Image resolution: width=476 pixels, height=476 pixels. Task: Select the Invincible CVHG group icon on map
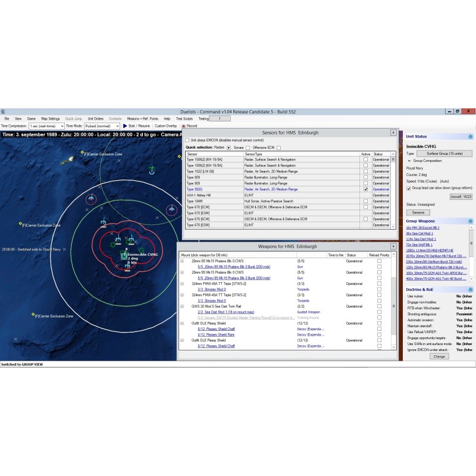[x=124, y=256]
